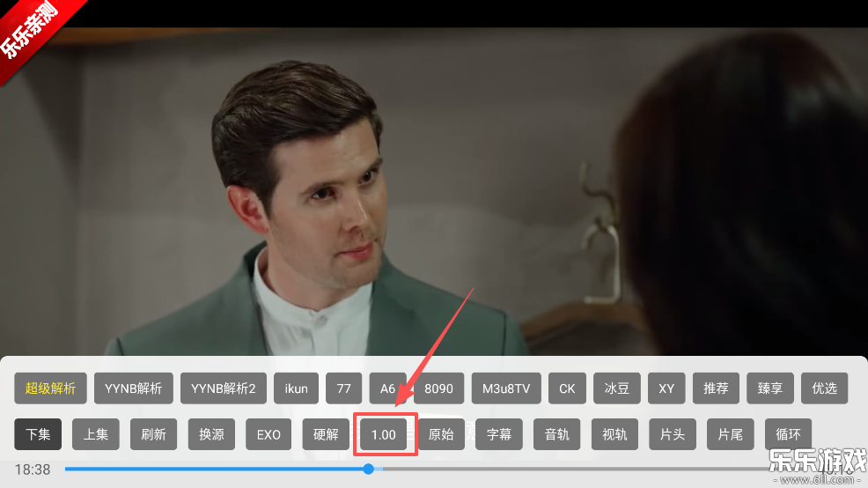Screen dimensions: 868x488
Task: Switch to M3u8TV source
Action: (506, 388)
